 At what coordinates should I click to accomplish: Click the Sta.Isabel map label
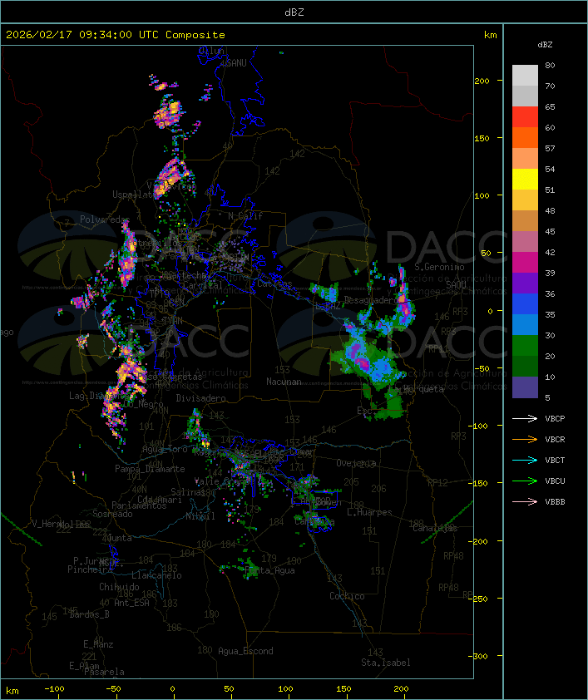click(x=386, y=663)
